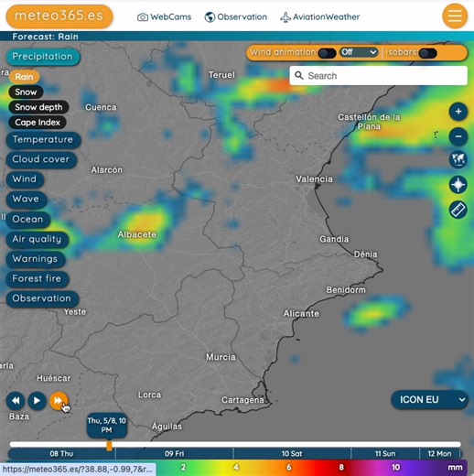Open Observation layer in sidebar
Screen dimensions: 474x476
tap(42, 298)
